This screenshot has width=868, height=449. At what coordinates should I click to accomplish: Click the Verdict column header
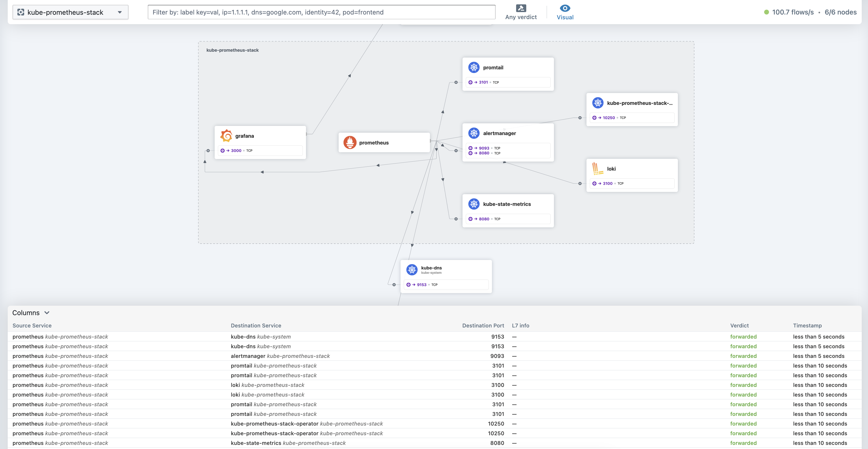[x=739, y=326]
